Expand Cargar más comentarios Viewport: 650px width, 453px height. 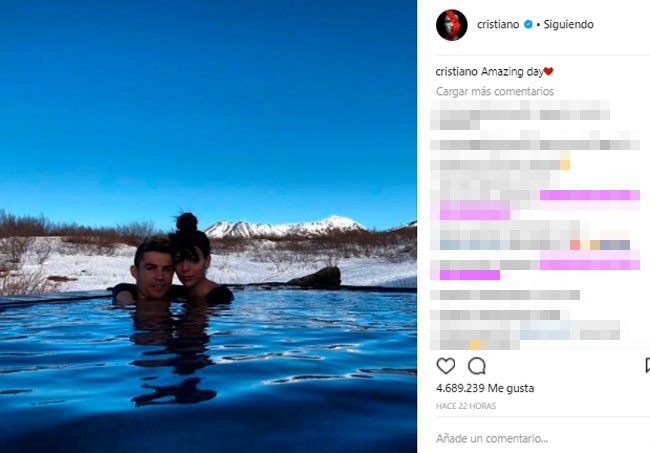[495, 91]
